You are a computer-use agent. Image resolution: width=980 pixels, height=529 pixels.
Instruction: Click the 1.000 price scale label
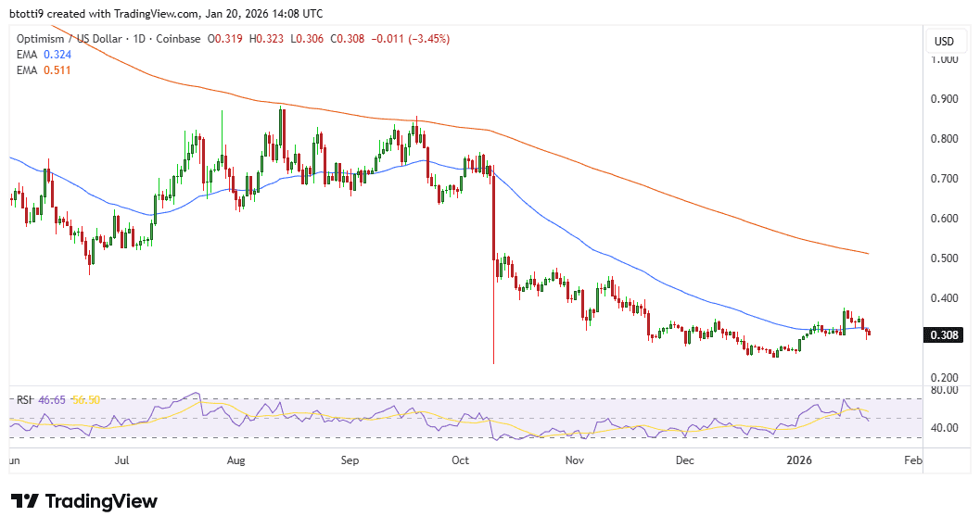tap(945, 59)
